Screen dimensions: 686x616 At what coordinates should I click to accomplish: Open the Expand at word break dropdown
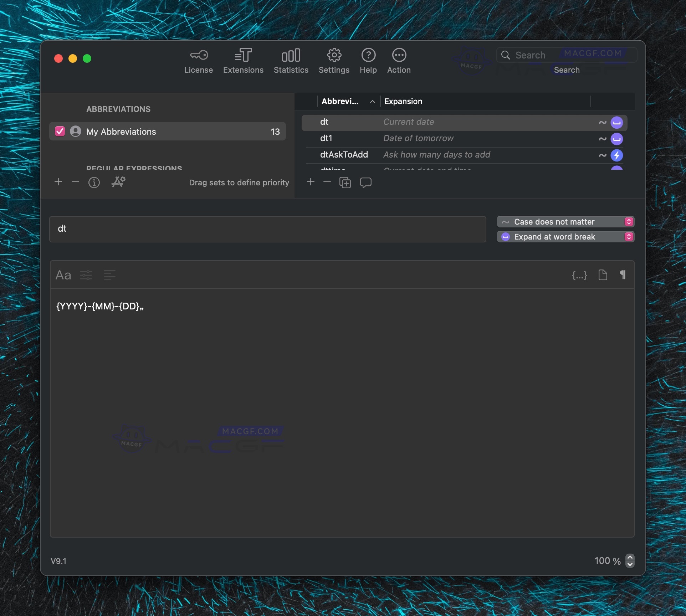pyautogui.click(x=565, y=237)
